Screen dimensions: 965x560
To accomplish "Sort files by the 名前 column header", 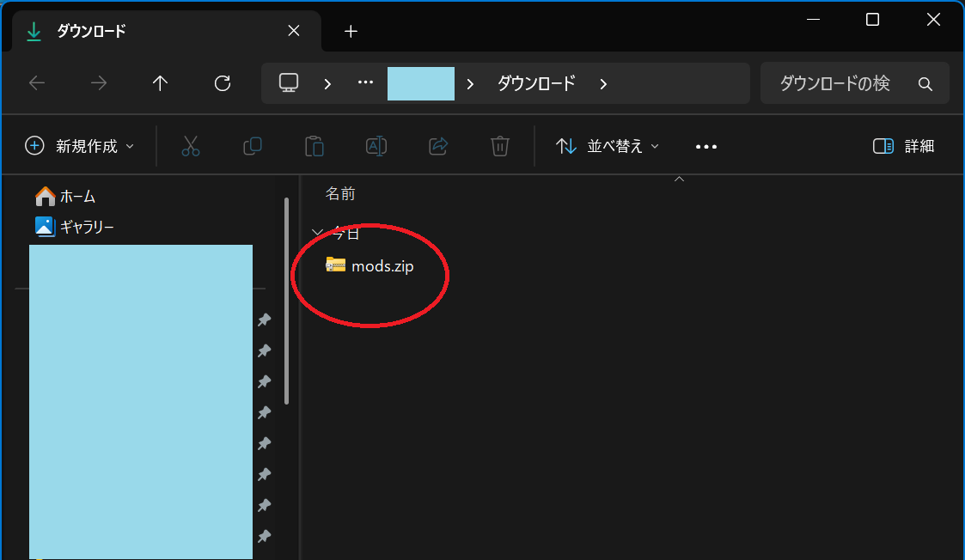I will click(x=339, y=194).
